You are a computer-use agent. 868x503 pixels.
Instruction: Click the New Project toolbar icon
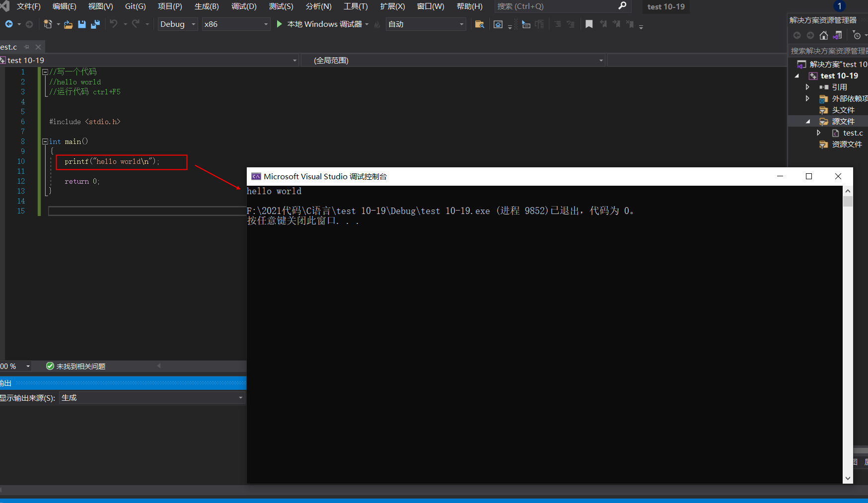(48, 24)
